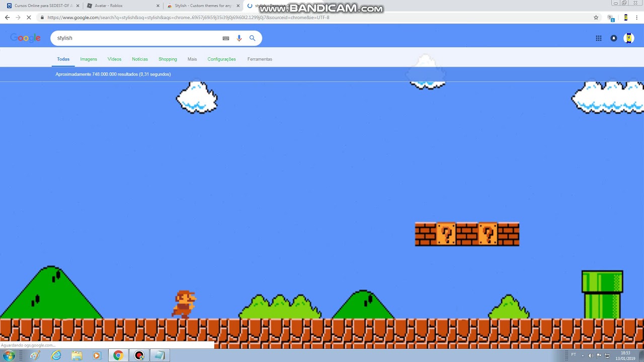
Task: Close the Cursos Online browser tab
Action: (x=77, y=6)
